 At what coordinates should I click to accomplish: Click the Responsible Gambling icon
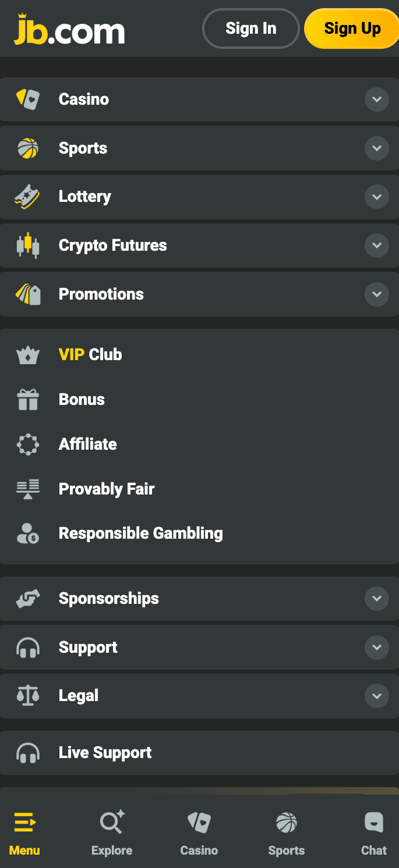coord(27,533)
